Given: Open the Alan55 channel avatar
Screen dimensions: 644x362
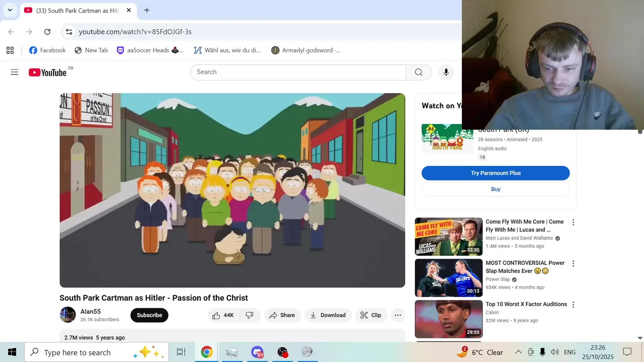Looking at the screenshot, I should pyautogui.click(x=67, y=315).
